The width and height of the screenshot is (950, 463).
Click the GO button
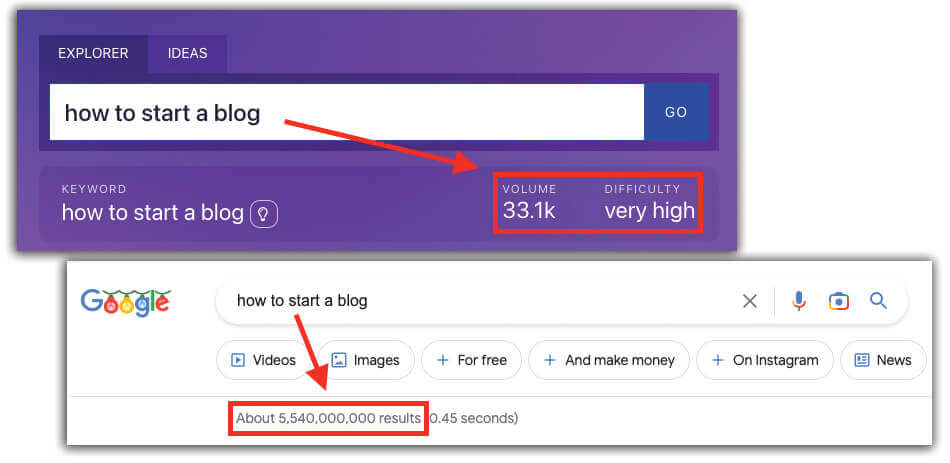tap(676, 112)
